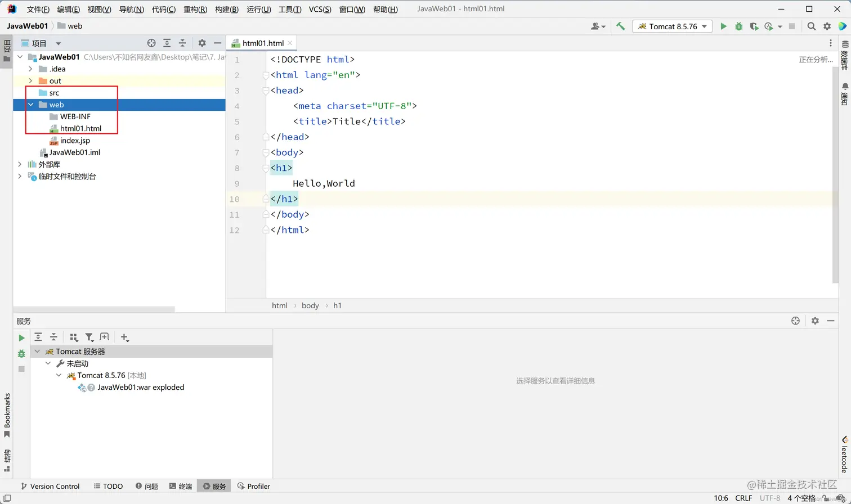Screen dimensions: 851x504
Task: Click the Problems tool window button
Action: (x=147, y=486)
